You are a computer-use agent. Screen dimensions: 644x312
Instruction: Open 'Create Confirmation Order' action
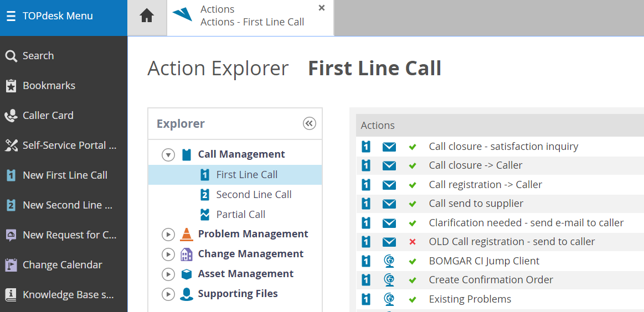point(491,280)
